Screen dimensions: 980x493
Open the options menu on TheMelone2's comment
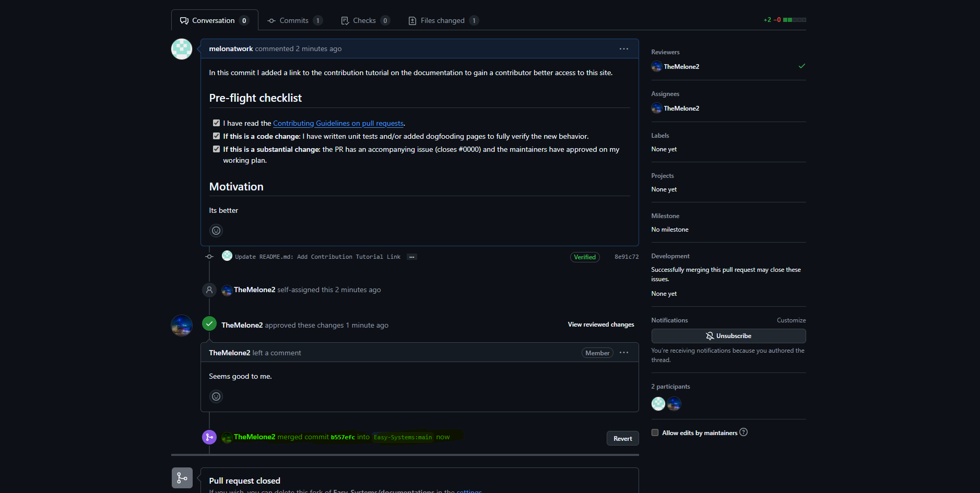(623, 353)
